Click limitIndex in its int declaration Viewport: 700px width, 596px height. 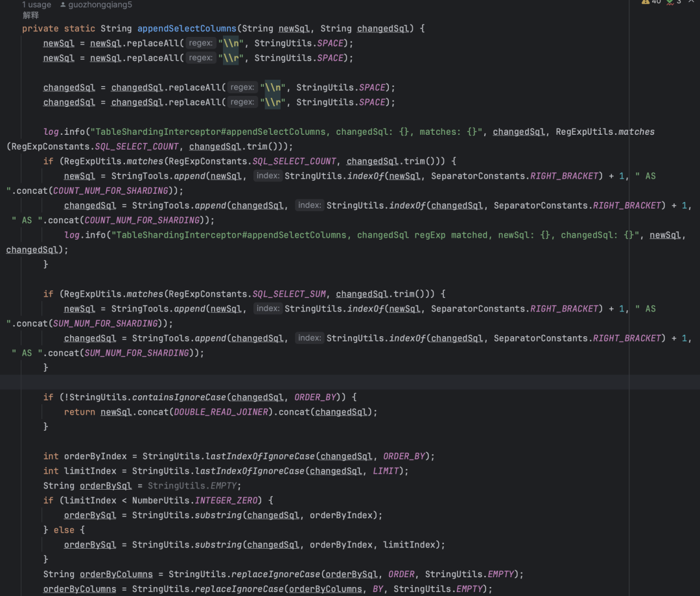tap(89, 471)
